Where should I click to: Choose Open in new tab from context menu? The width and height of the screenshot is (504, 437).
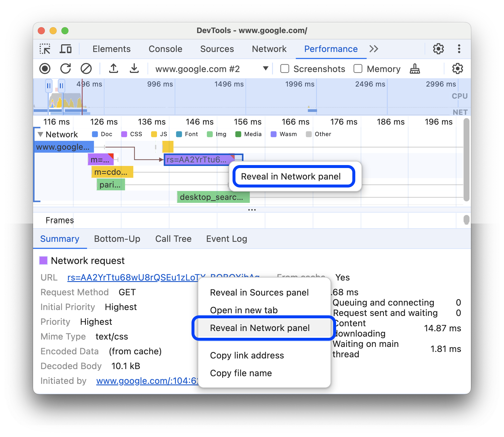243,310
